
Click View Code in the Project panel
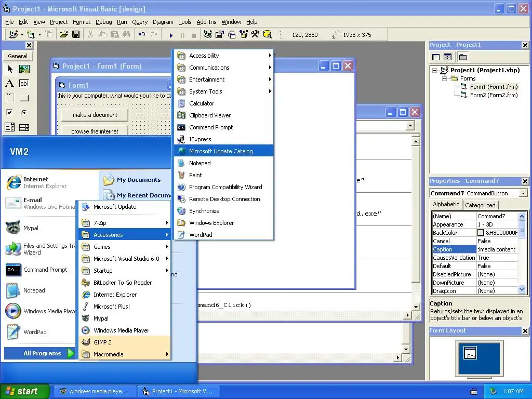436,57
